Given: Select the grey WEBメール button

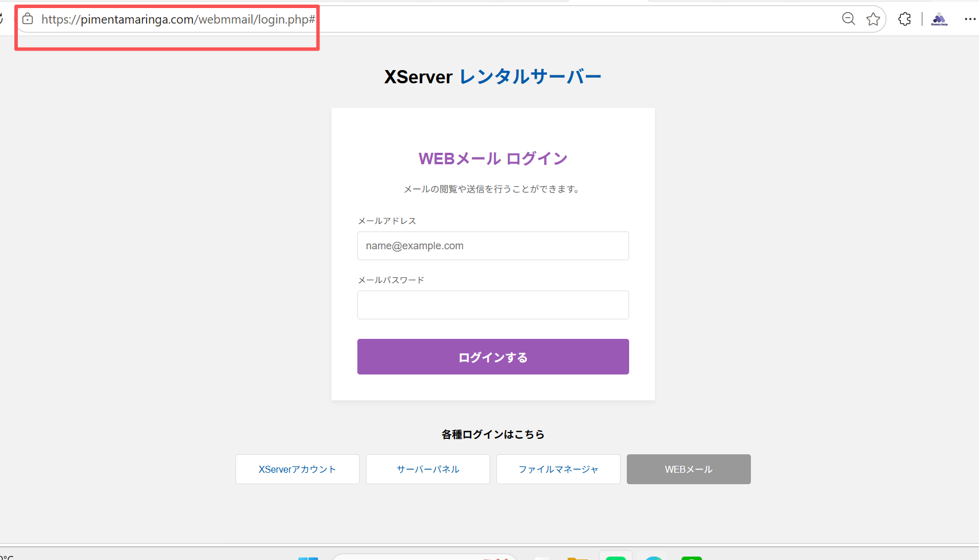Looking at the screenshot, I should pos(689,469).
